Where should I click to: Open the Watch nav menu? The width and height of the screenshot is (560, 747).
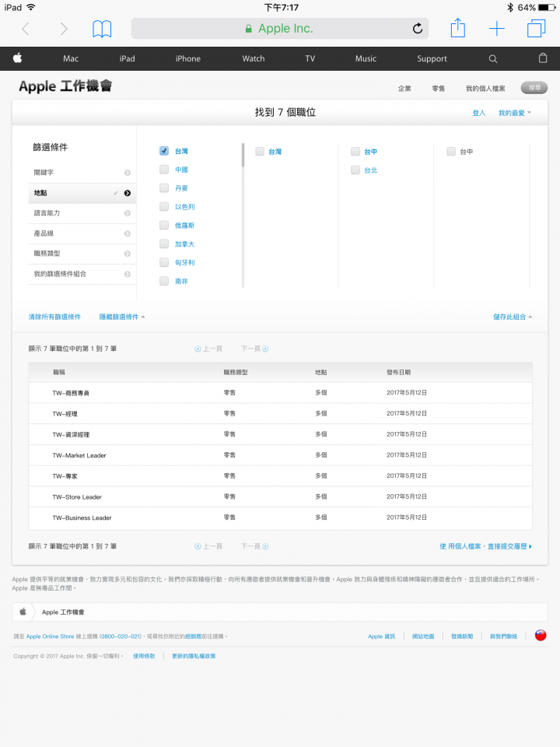[x=254, y=58]
